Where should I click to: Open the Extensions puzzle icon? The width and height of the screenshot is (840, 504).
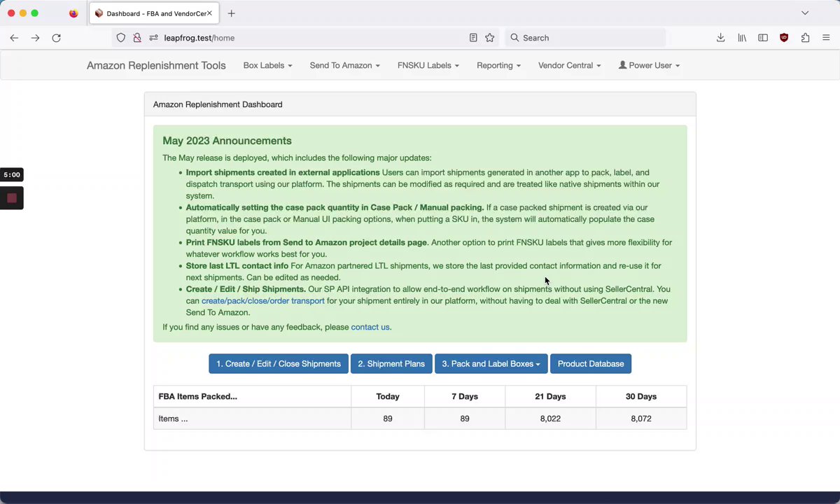coord(805,38)
